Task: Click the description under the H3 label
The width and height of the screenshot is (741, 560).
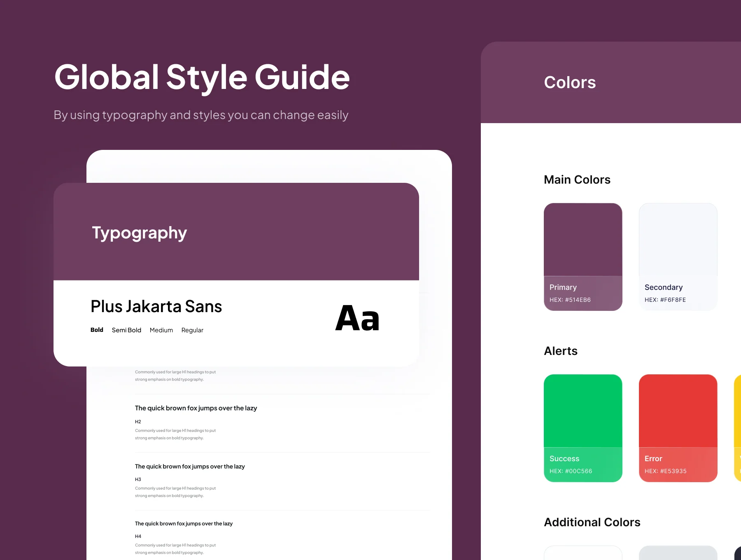Action: point(175,492)
